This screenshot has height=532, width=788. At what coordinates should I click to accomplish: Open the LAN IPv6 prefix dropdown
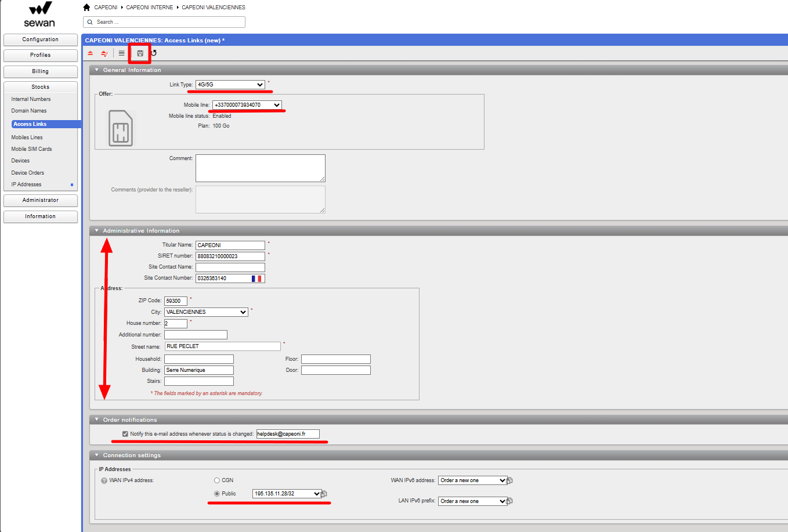click(473, 501)
